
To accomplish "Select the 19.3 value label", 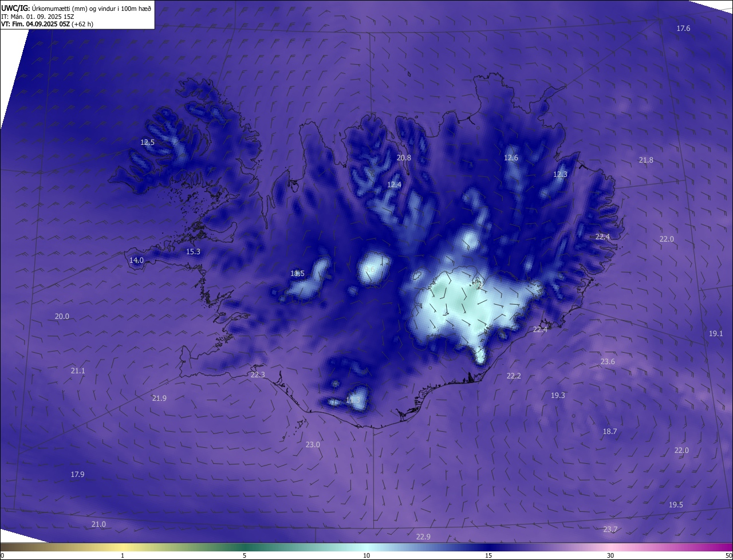I will 558,396.
